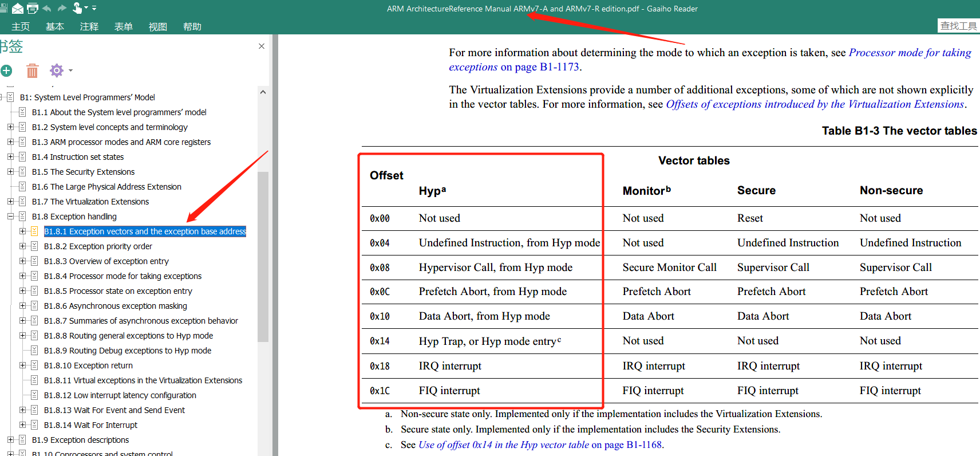980x456 pixels.
Task: Select the hand/touch mode tool icon
Action: point(77,8)
